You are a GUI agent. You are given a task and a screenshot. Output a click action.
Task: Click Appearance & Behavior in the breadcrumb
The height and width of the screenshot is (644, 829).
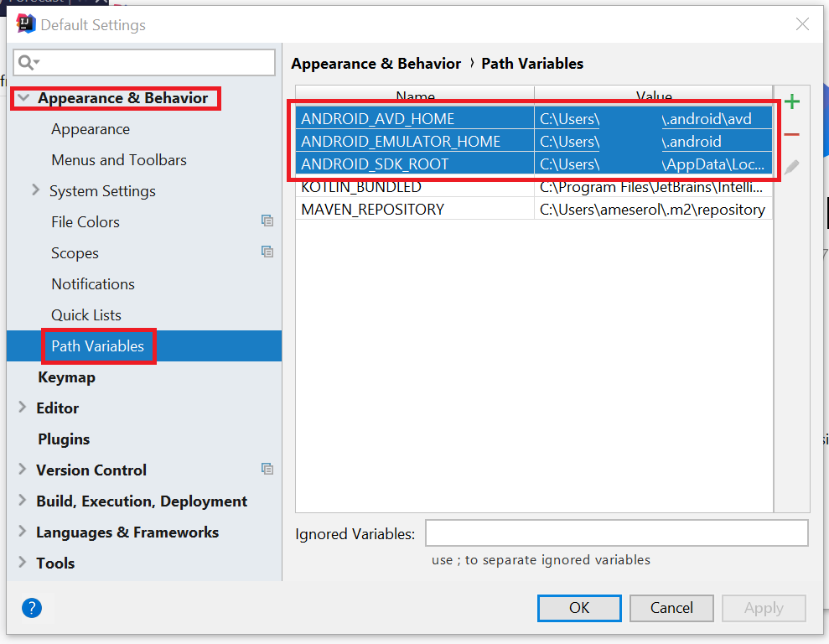tap(376, 64)
